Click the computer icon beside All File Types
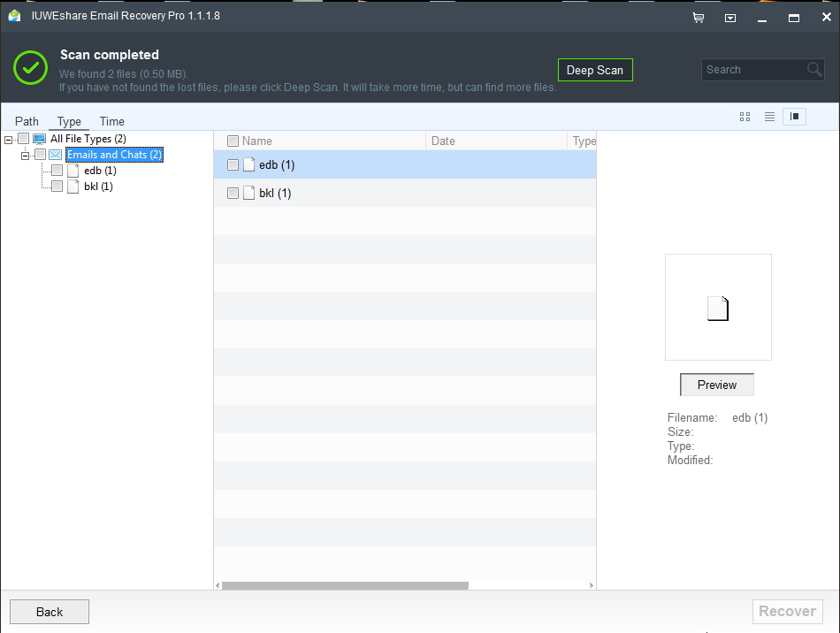The height and width of the screenshot is (633, 840). click(x=39, y=139)
